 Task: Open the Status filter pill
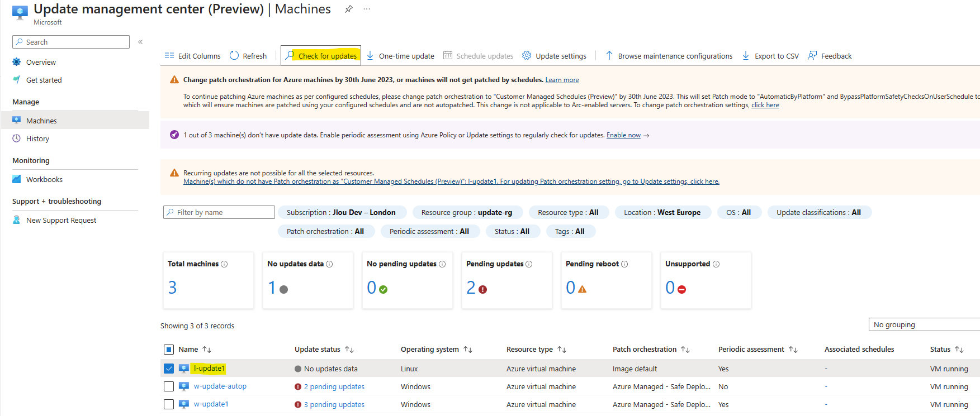point(512,231)
